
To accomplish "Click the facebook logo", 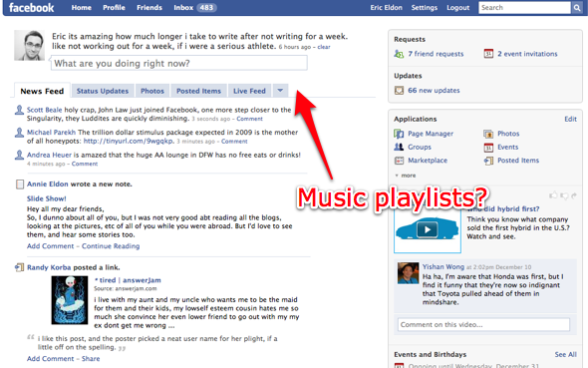I will coord(32,8).
